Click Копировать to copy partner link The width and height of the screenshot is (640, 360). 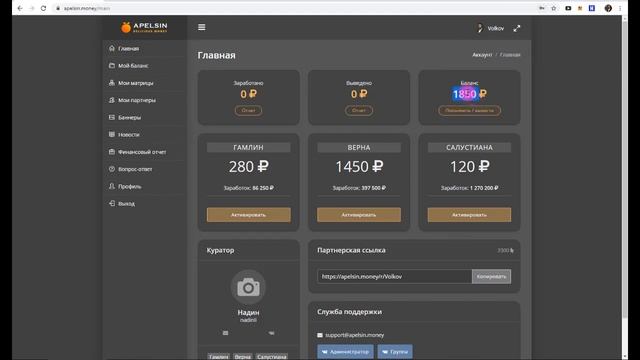(491, 276)
